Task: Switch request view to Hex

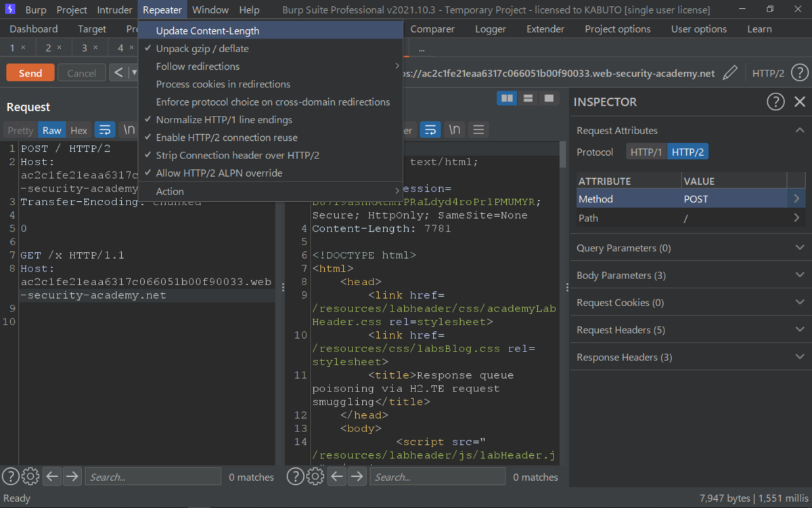Action: tap(79, 131)
